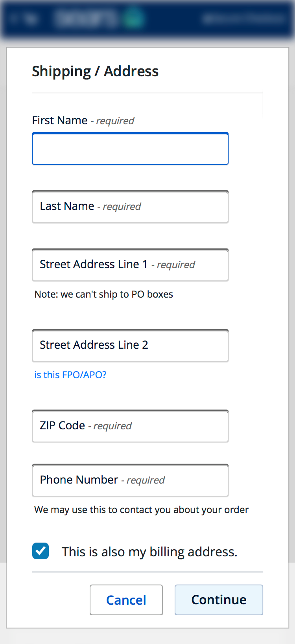Image resolution: width=295 pixels, height=644 pixels.
Task: Select the Phone Number input
Action: pyautogui.click(x=130, y=480)
